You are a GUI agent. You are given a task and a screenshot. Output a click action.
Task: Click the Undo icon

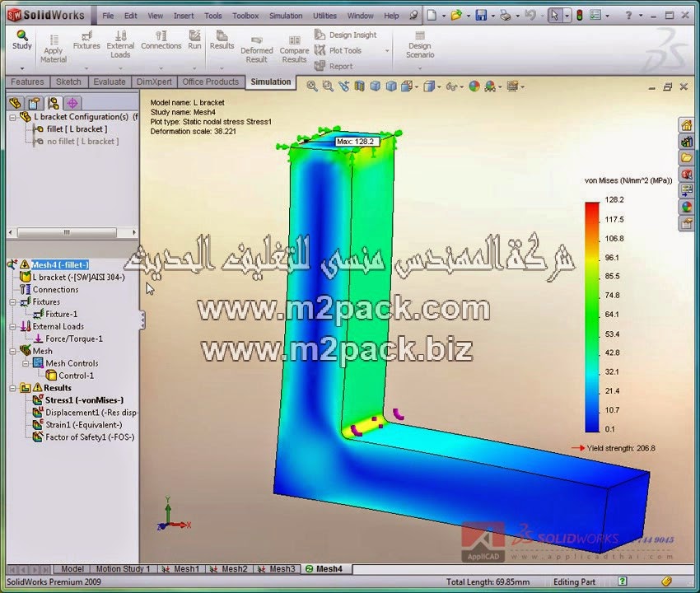pyautogui.click(x=530, y=16)
